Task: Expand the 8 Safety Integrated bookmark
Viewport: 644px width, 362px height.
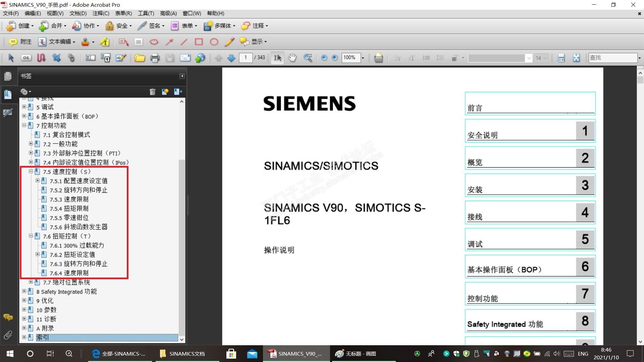Action: click(x=24, y=291)
